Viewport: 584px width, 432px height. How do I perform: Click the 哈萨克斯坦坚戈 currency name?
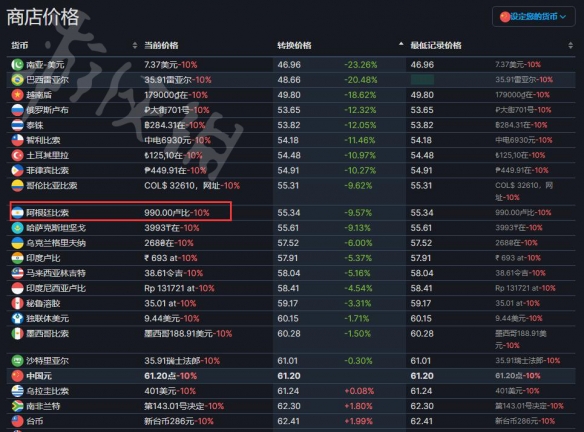pyautogui.click(x=56, y=228)
